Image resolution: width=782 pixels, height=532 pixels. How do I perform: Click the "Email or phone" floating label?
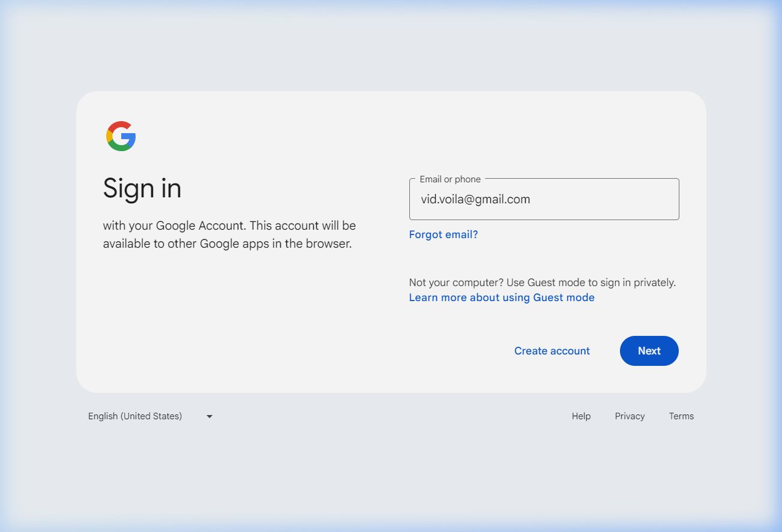tap(450, 179)
